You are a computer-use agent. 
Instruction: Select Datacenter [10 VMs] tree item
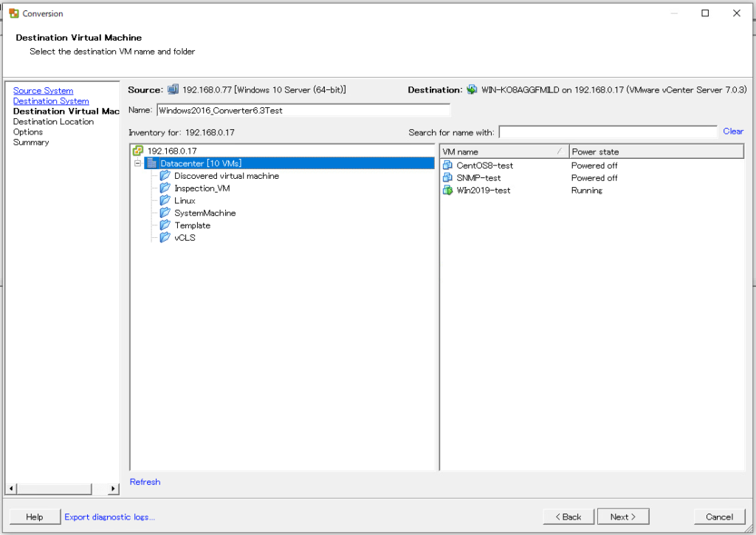[201, 163]
